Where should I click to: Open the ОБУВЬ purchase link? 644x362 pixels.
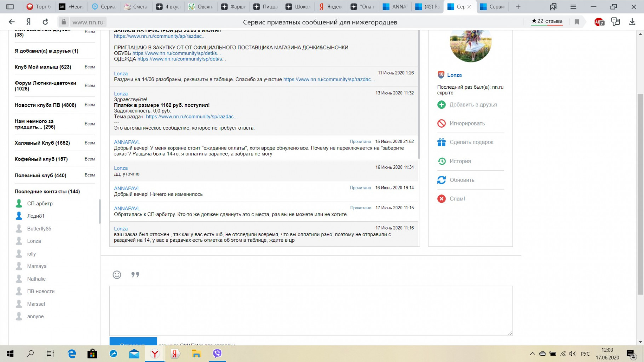click(x=177, y=53)
